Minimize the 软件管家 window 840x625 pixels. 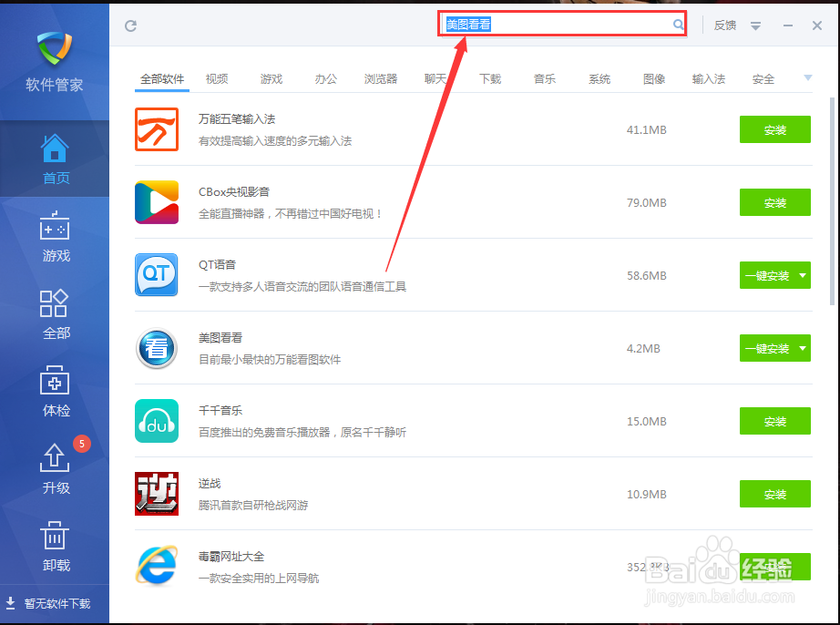pyautogui.click(x=787, y=26)
